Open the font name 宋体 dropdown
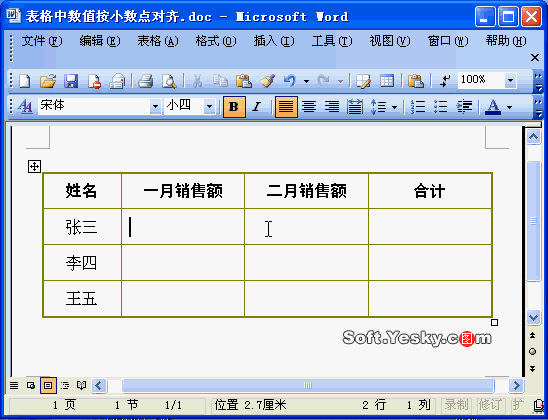 155,107
